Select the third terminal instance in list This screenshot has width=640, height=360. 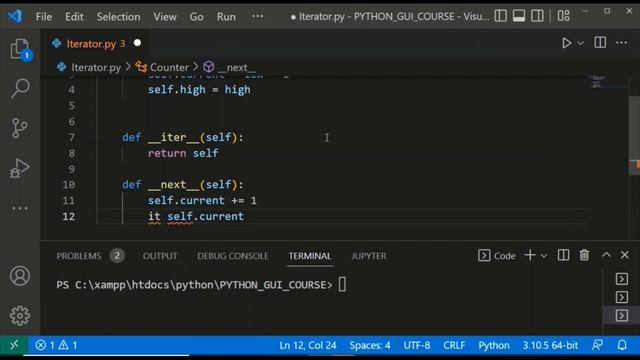622,316
